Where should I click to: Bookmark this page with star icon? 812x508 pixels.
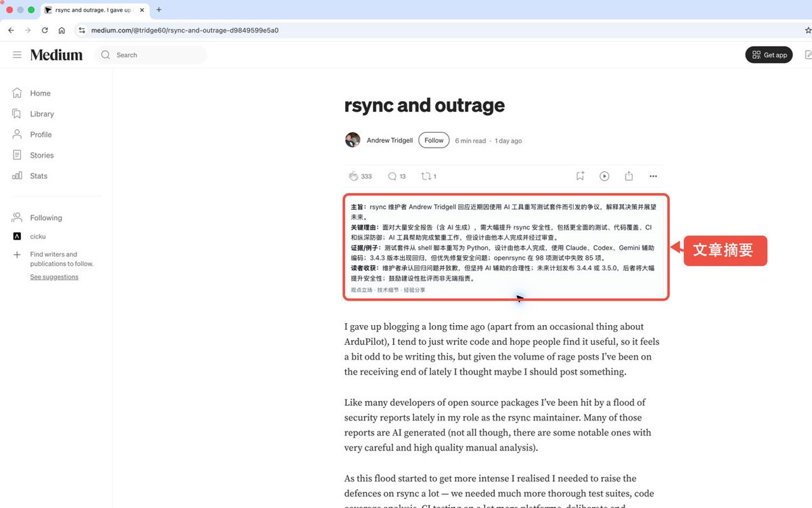click(808, 30)
